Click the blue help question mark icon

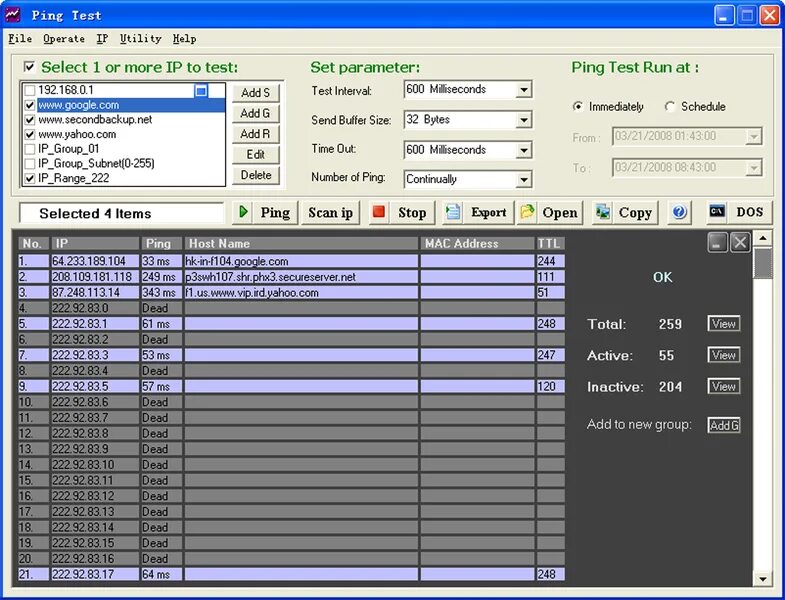pos(679,212)
